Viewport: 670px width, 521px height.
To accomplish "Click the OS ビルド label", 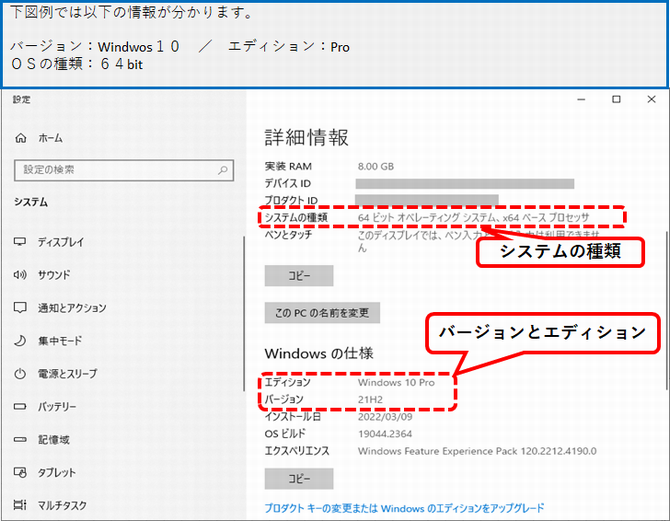I will point(285,434).
